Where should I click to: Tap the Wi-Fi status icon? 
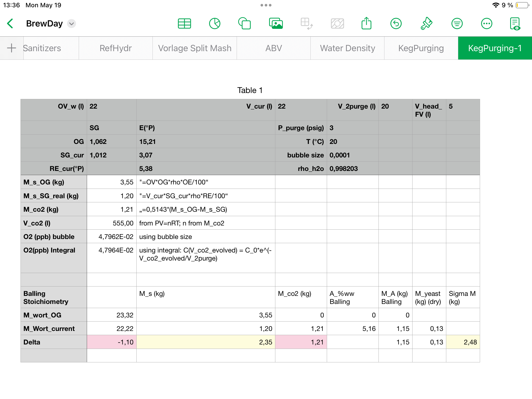pos(496,5)
